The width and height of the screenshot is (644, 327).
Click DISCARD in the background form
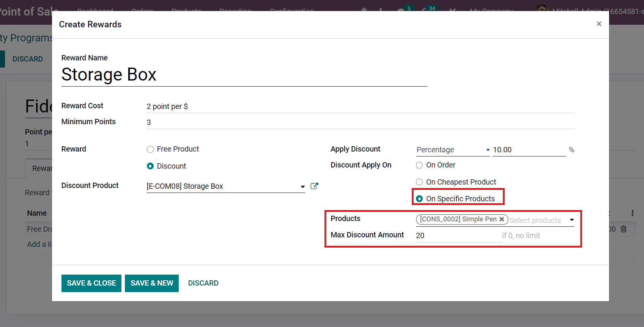pyautogui.click(x=28, y=59)
